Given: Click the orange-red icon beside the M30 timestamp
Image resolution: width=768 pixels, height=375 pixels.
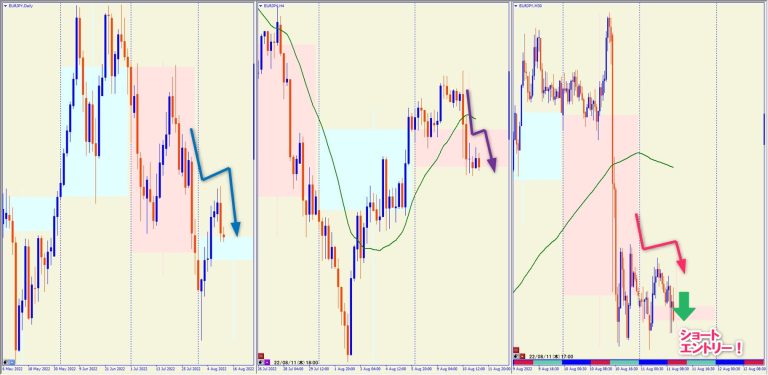Looking at the screenshot, I should click(x=523, y=356).
